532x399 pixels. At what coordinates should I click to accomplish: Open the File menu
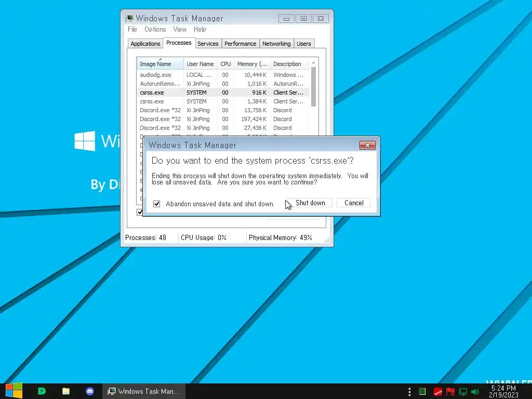(132, 29)
